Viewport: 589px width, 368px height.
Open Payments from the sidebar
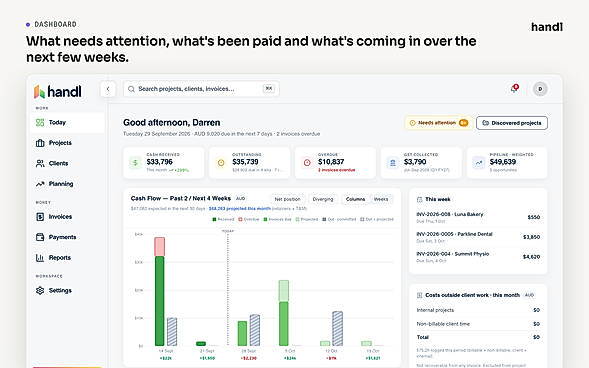(x=67, y=237)
